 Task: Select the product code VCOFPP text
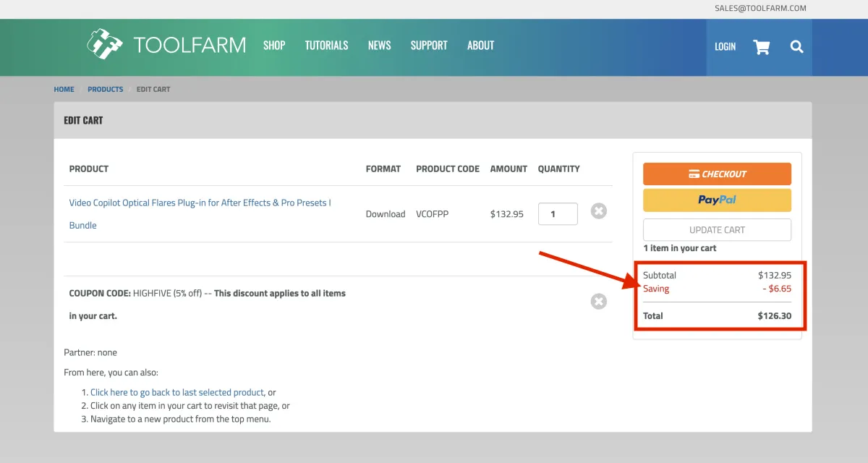[x=432, y=214]
